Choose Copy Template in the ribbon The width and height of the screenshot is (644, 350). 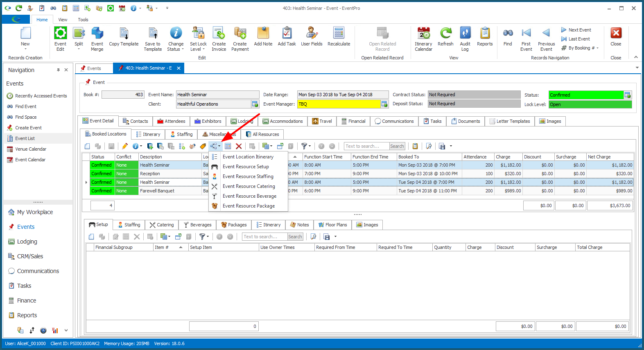(124, 37)
